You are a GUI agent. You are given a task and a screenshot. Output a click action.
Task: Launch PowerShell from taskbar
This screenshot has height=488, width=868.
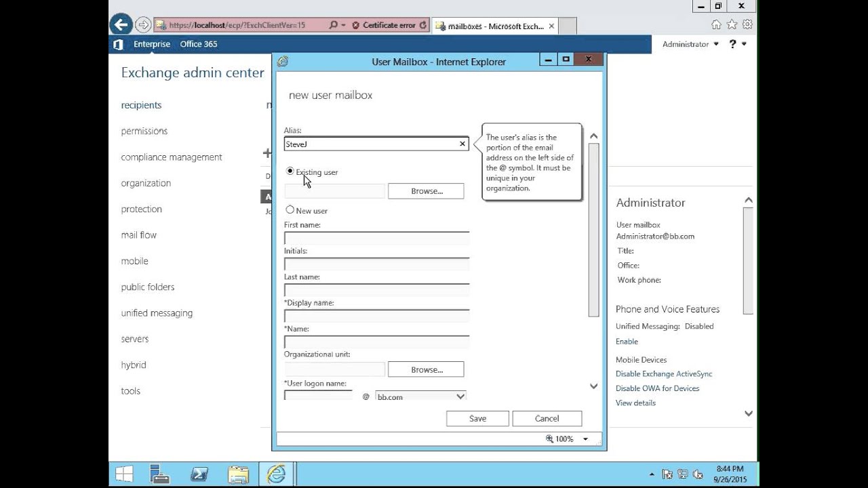pos(199,474)
